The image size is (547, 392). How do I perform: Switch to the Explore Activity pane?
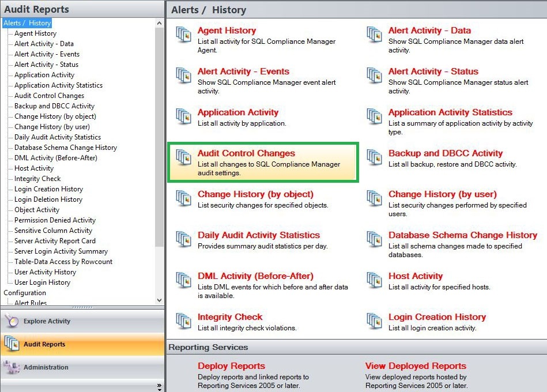coord(82,321)
